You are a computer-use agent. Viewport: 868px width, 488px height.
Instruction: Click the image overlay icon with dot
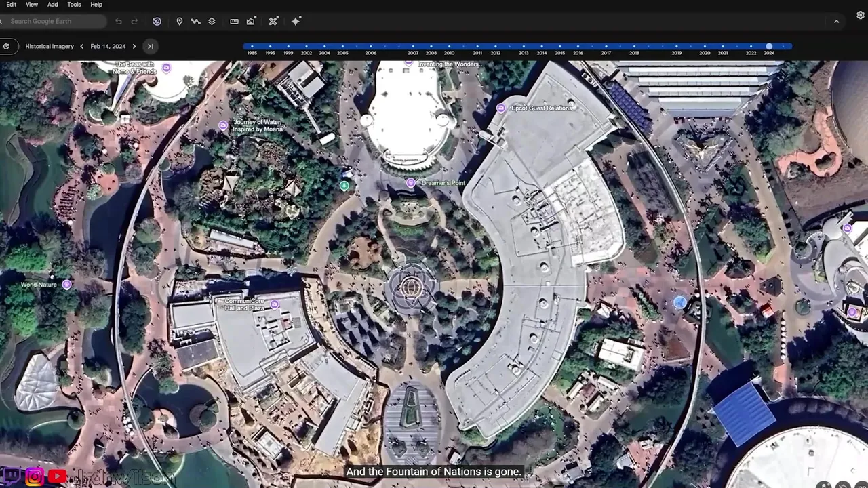click(x=251, y=22)
